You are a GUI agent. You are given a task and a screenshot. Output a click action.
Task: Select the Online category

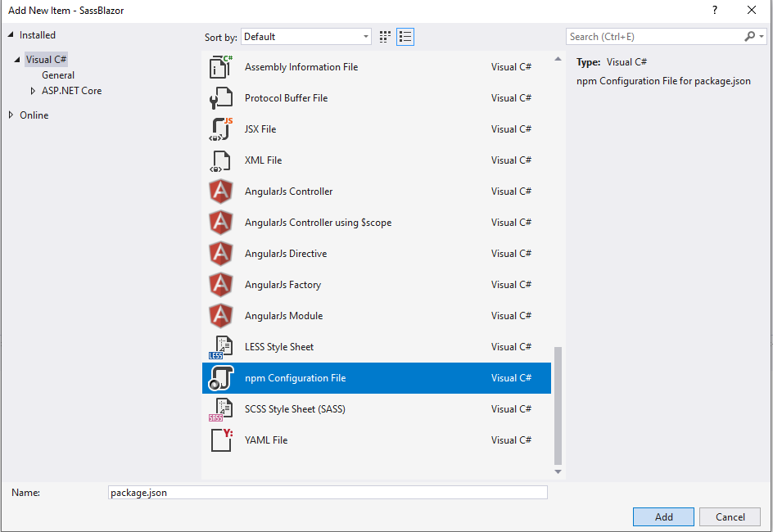click(34, 115)
